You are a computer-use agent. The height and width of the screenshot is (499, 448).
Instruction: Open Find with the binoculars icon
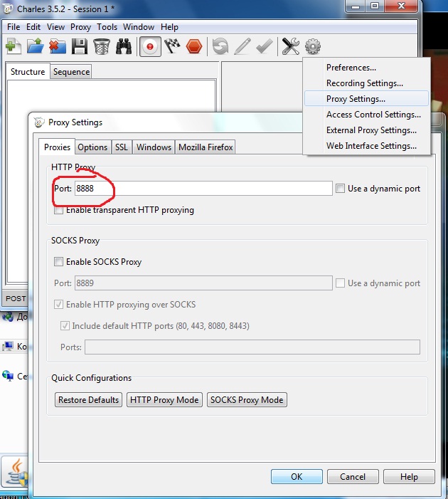[124, 46]
